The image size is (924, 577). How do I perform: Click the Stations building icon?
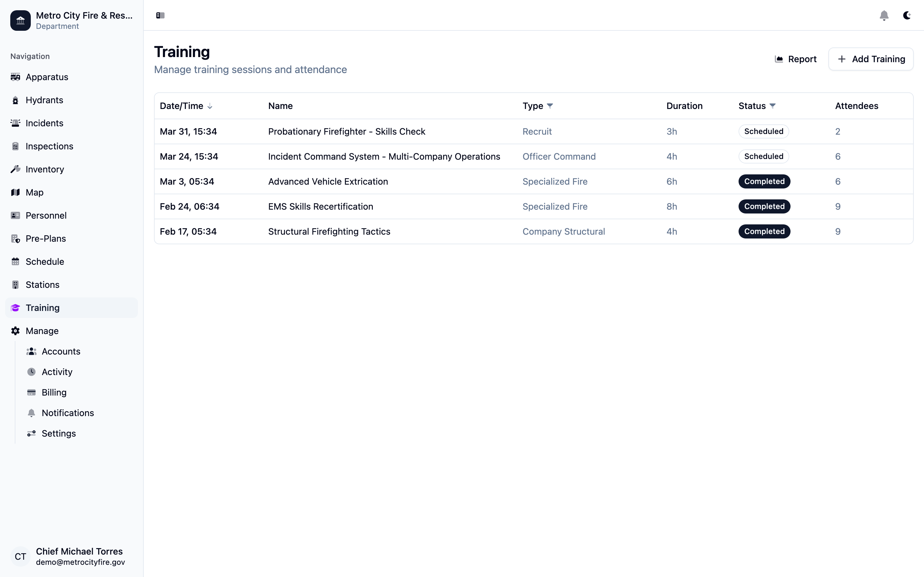point(15,284)
